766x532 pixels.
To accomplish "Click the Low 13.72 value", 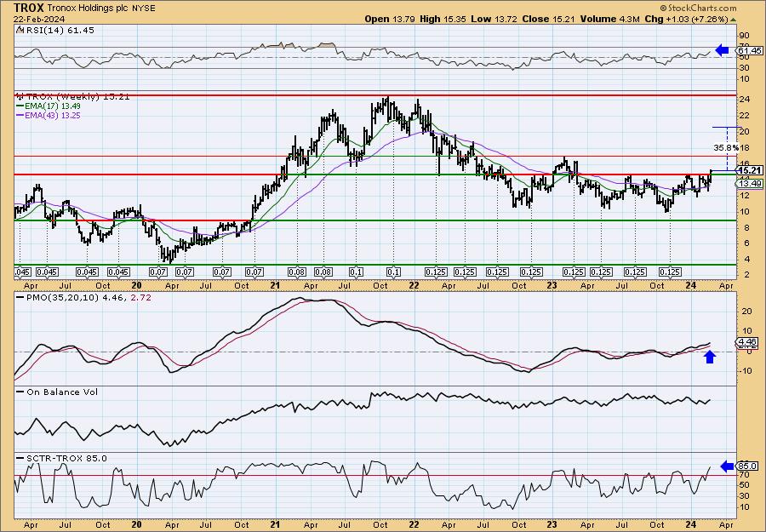I will pos(493,19).
